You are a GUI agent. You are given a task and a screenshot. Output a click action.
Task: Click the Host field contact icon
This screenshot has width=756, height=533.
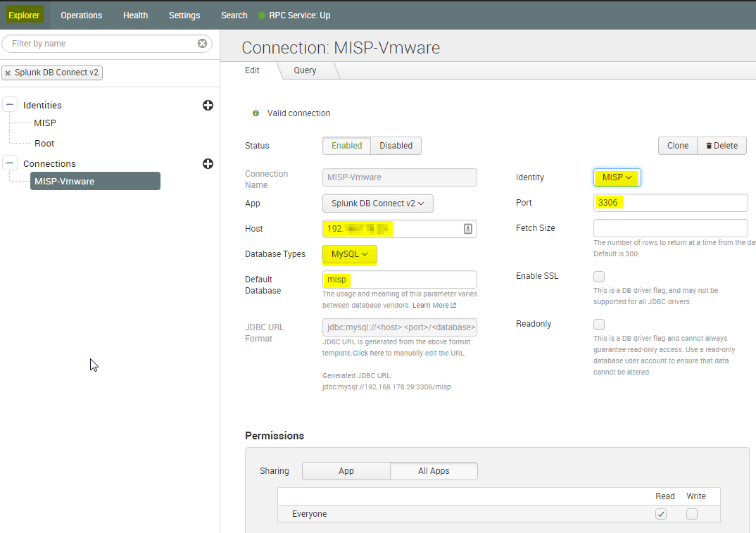pos(467,229)
